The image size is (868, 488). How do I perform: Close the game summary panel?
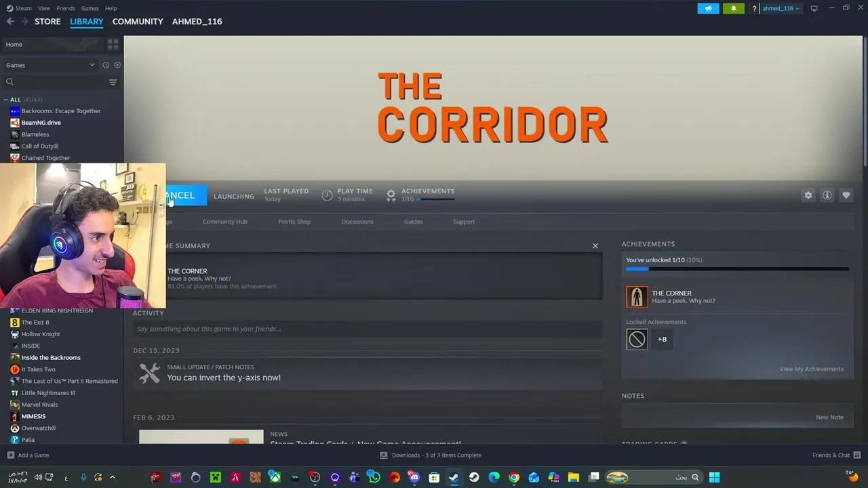(x=595, y=245)
